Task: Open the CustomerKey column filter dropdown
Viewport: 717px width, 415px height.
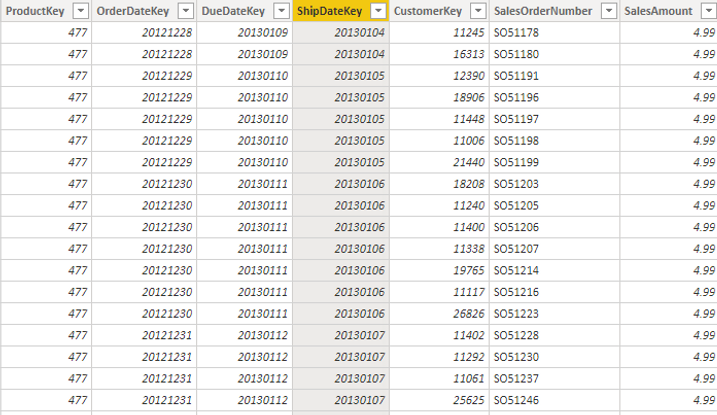Action: pyautogui.click(x=478, y=11)
